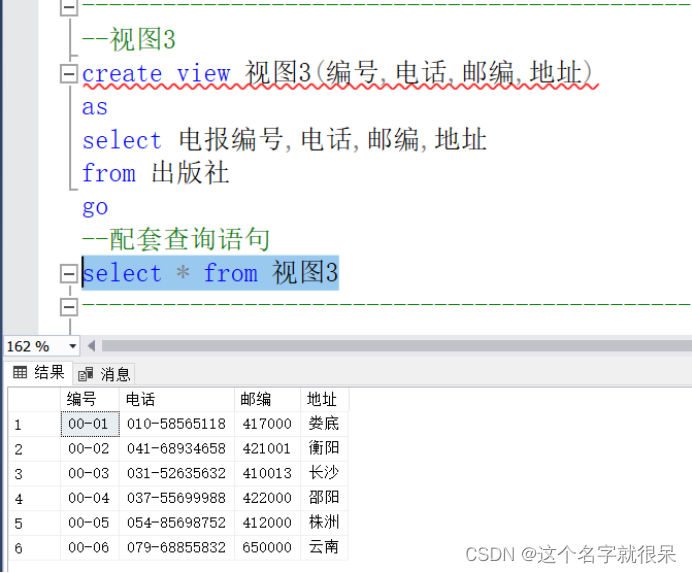The image size is (692, 573).
Task: Select row header 5 in results
Action: point(34,524)
